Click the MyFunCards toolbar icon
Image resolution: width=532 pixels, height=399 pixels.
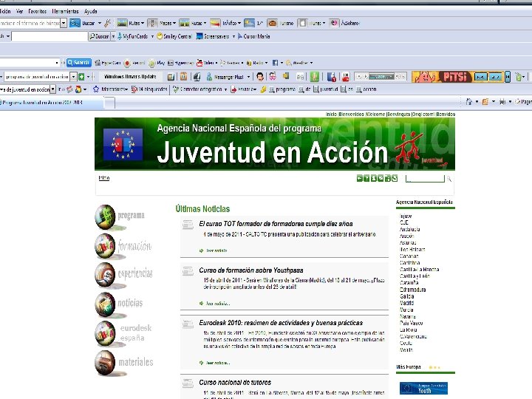coord(120,36)
